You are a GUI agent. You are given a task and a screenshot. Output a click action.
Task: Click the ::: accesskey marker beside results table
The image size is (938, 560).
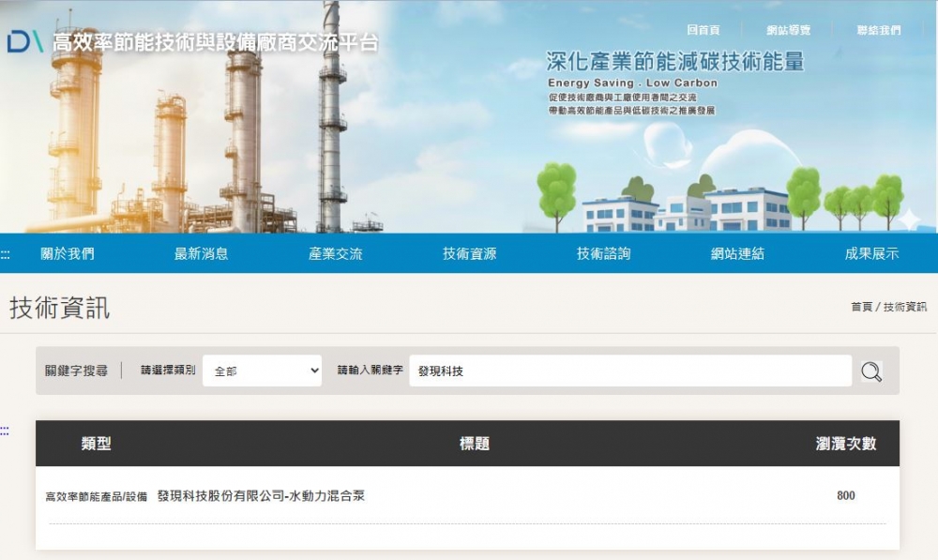click(x=5, y=431)
